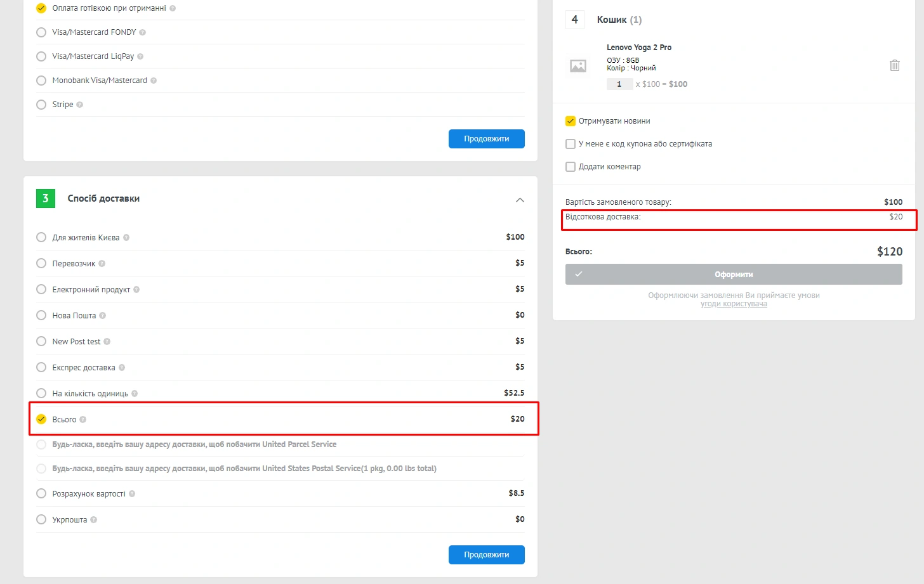Click the Lenovo Yoga product image placeholder
Image resolution: width=924 pixels, height=584 pixels.
(x=577, y=66)
